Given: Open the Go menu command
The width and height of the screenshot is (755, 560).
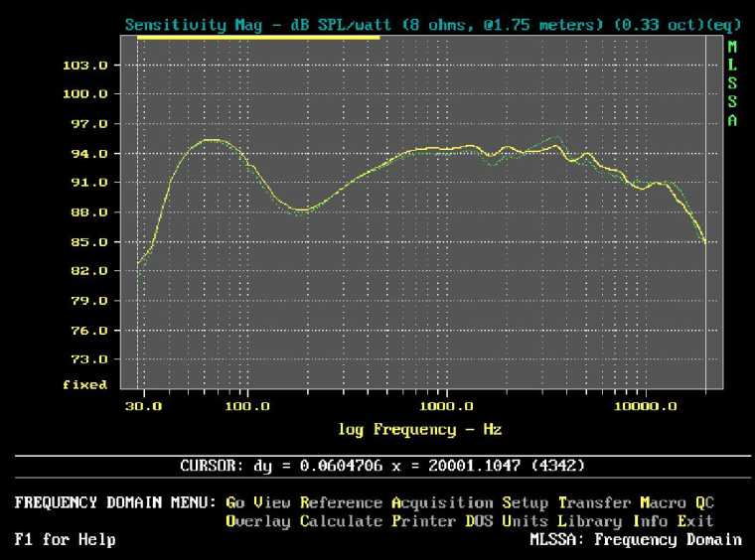Looking at the screenshot, I should [235, 503].
